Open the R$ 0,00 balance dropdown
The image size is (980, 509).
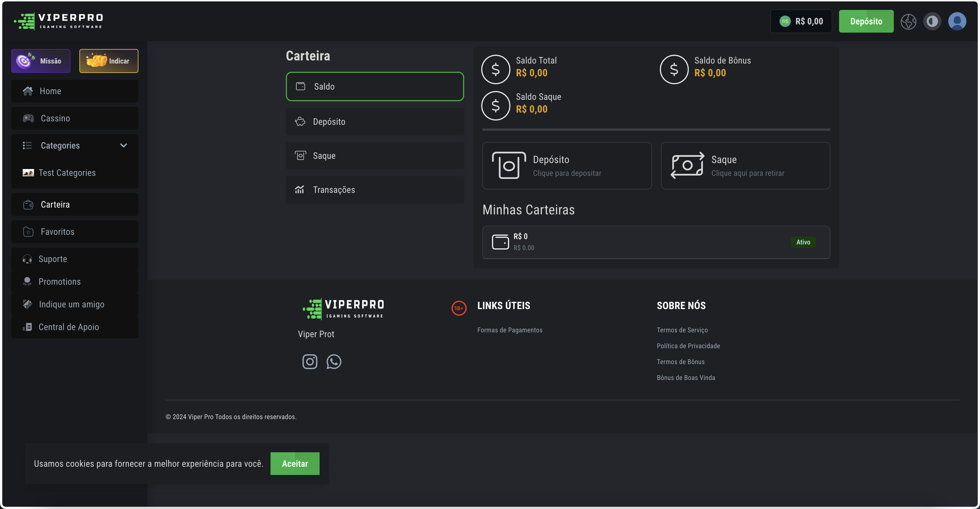click(x=801, y=21)
